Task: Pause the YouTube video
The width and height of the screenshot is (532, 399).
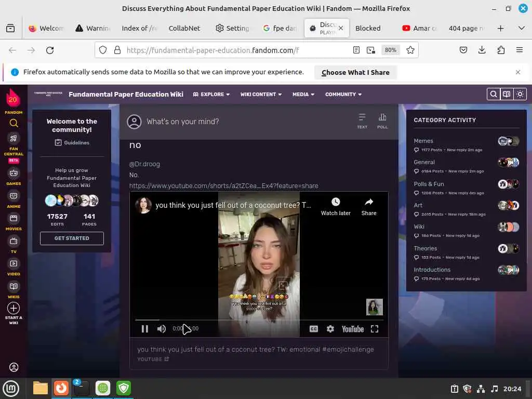Action: pos(145,329)
